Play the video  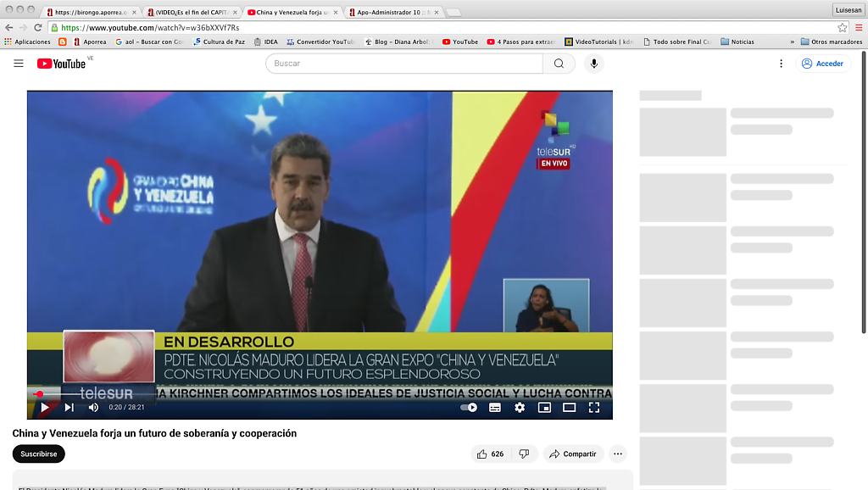(x=45, y=408)
